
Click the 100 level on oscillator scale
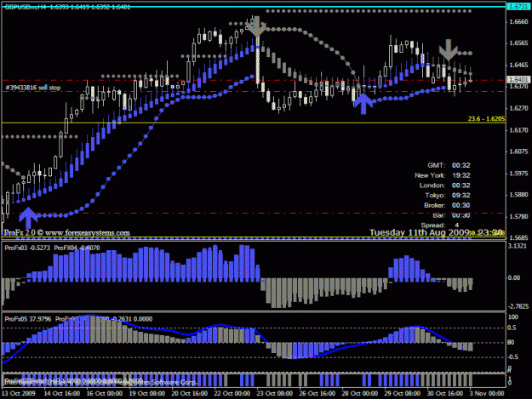(x=513, y=316)
